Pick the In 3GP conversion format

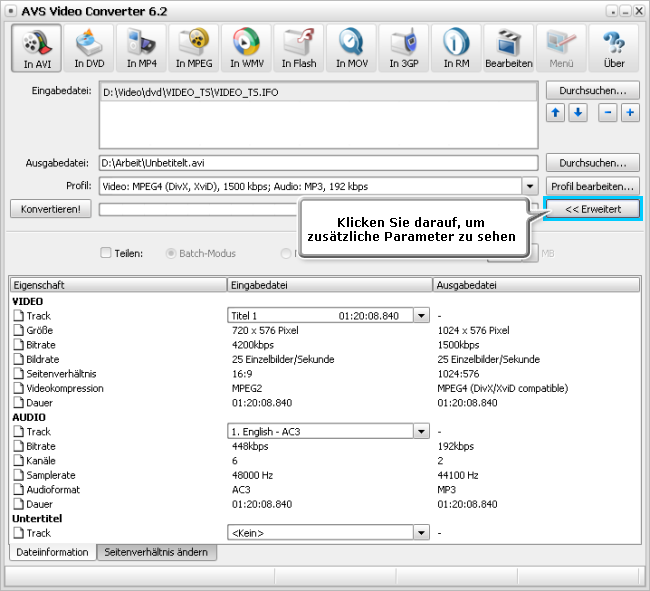404,48
